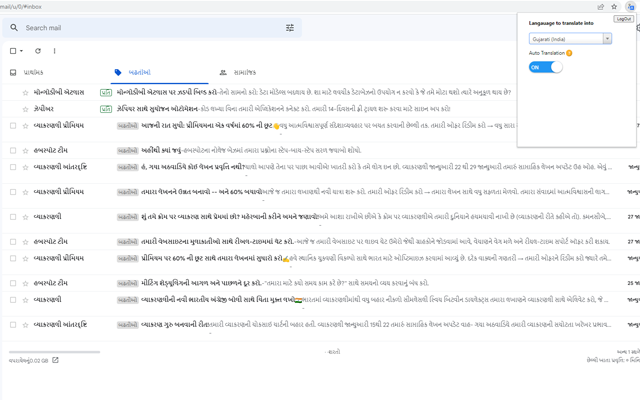640x400 pixels.
Task: Click the LogOut button in popup
Action: 623,19
